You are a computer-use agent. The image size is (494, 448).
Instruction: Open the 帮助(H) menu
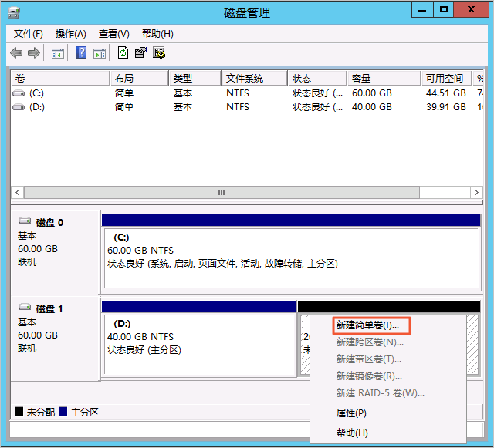(157, 34)
